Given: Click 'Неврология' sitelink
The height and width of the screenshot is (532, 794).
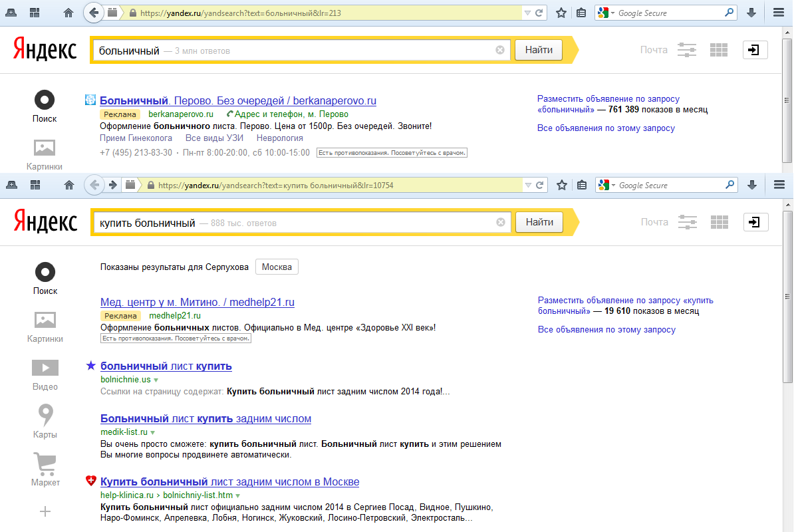Looking at the screenshot, I should pyautogui.click(x=279, y=138).
